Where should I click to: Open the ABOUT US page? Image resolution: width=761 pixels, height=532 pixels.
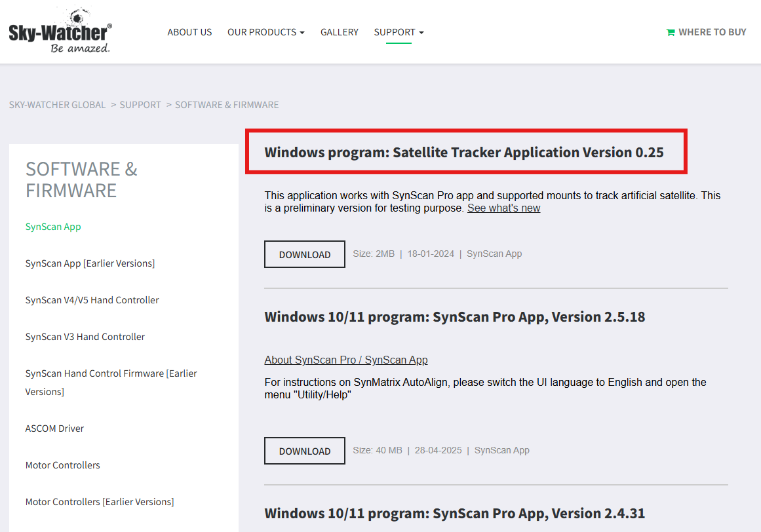(190, 32)
